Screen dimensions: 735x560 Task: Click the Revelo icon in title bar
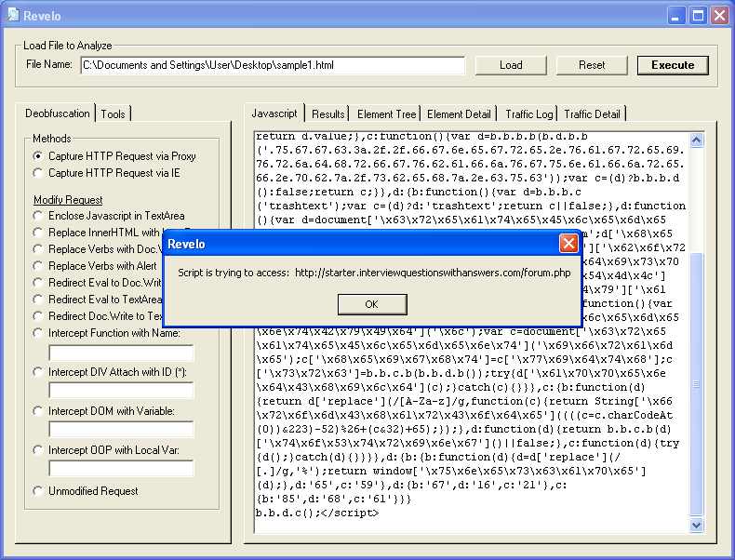point(13,15)
